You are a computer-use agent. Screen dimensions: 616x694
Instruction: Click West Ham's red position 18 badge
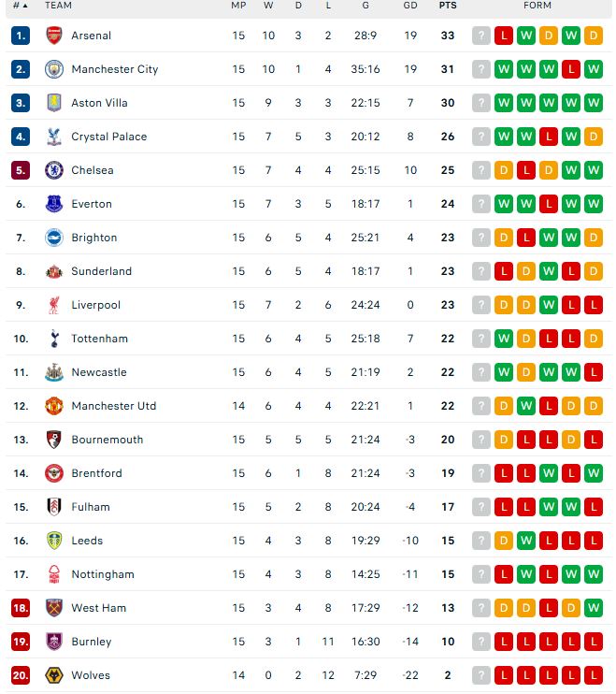click(x=21, y=608)
